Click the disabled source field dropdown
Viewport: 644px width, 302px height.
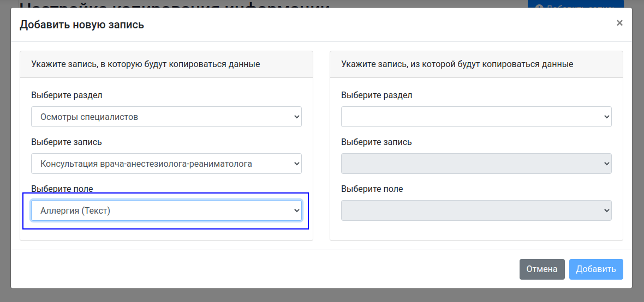(x=476, y=210)
